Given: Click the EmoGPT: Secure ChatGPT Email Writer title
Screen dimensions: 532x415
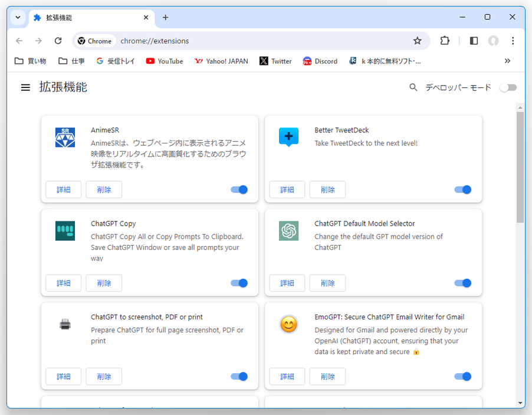Looking at the screenshot, I should tap(389, 317).
